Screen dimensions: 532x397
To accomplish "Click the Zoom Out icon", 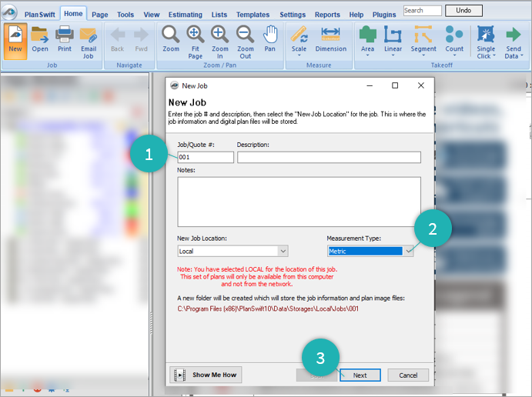I will [x=246, y=42].
